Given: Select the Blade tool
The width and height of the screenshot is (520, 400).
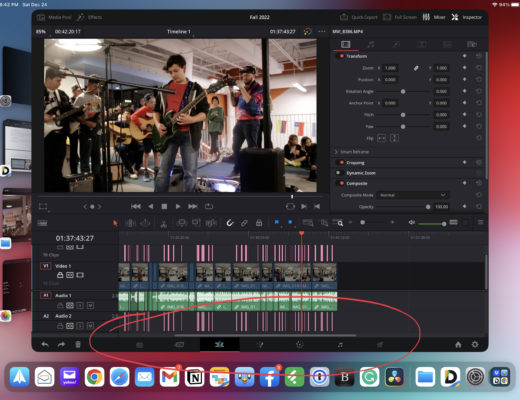Looking at the screenshot, I should [164, 224].
